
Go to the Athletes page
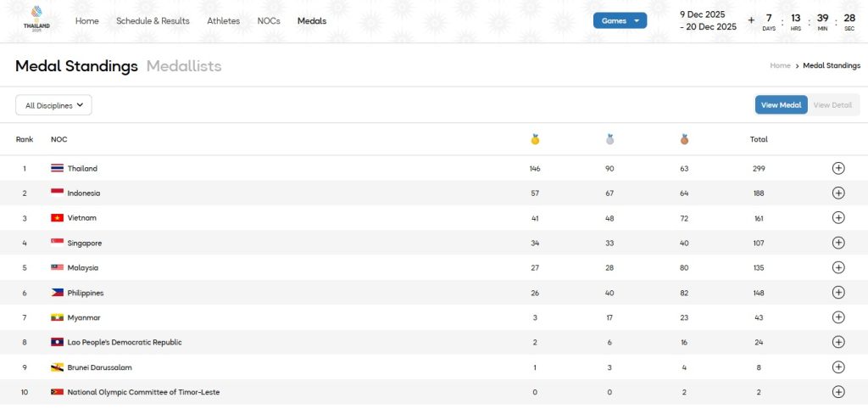pos(223,20)
